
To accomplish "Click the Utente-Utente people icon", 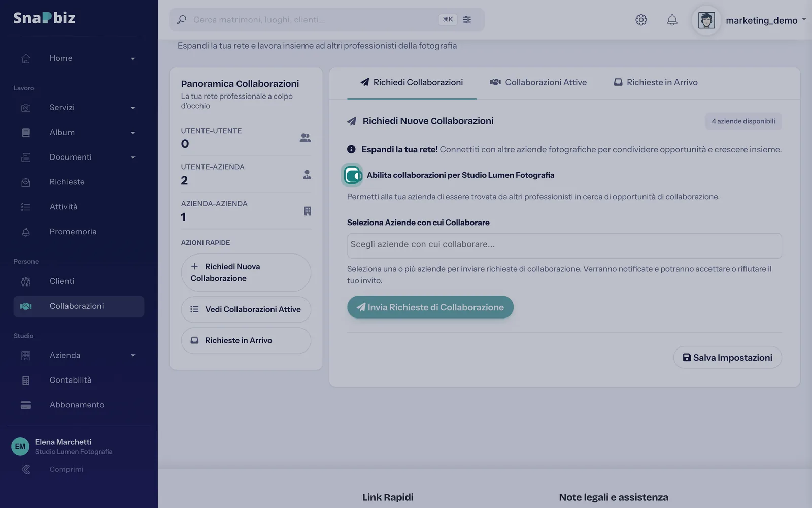I will 305,138.
